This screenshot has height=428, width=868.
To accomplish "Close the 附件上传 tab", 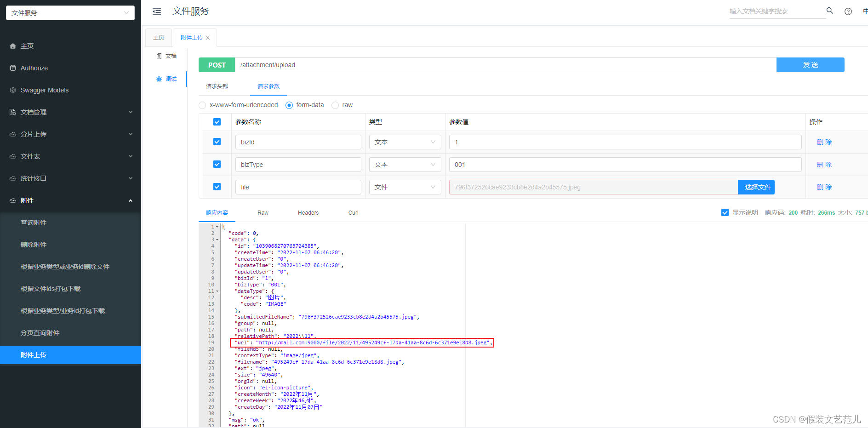I will click(x=208, y=38).
